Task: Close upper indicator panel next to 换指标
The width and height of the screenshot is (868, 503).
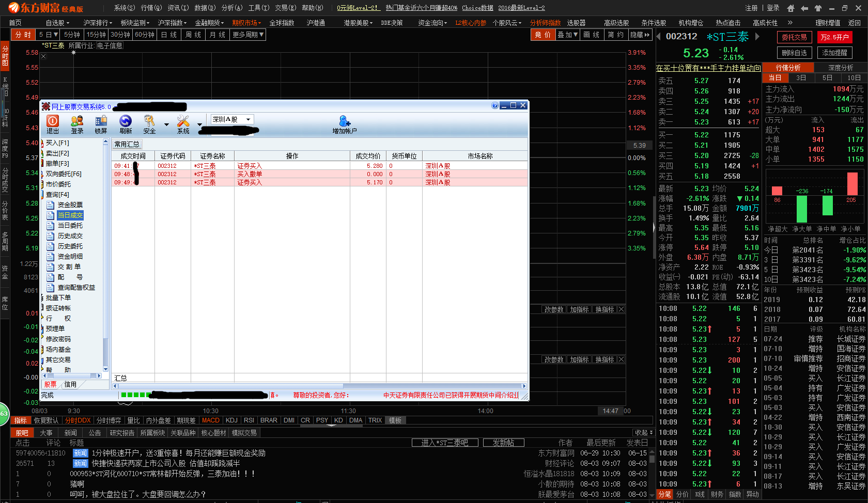Action: point(621,309)
